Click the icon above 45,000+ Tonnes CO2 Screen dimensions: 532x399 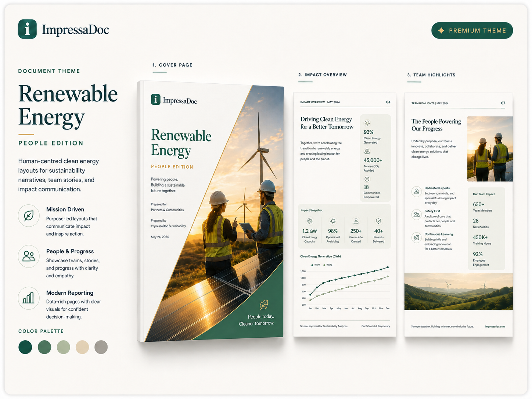[367, 151]
